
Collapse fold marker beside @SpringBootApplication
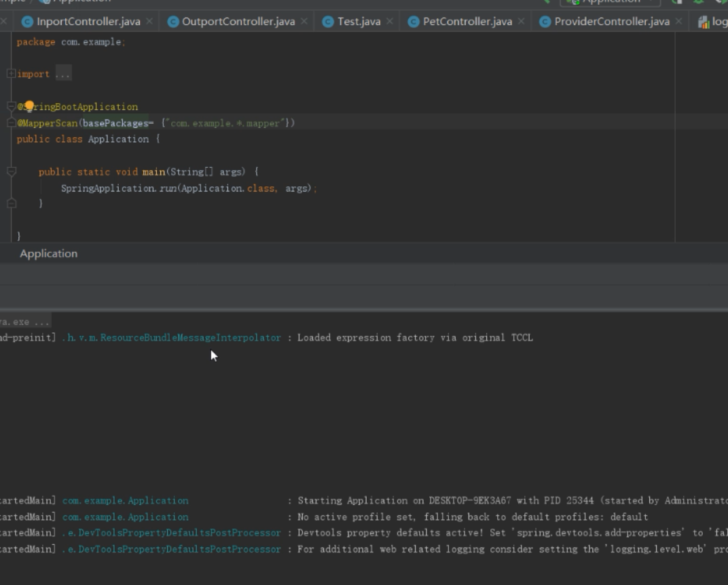pos(12,107)
